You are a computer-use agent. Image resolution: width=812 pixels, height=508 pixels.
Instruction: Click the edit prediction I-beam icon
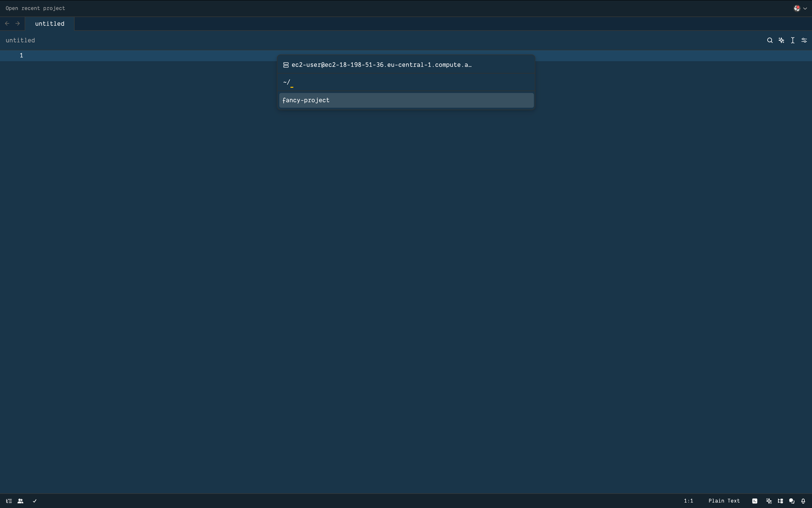point(792,40)
